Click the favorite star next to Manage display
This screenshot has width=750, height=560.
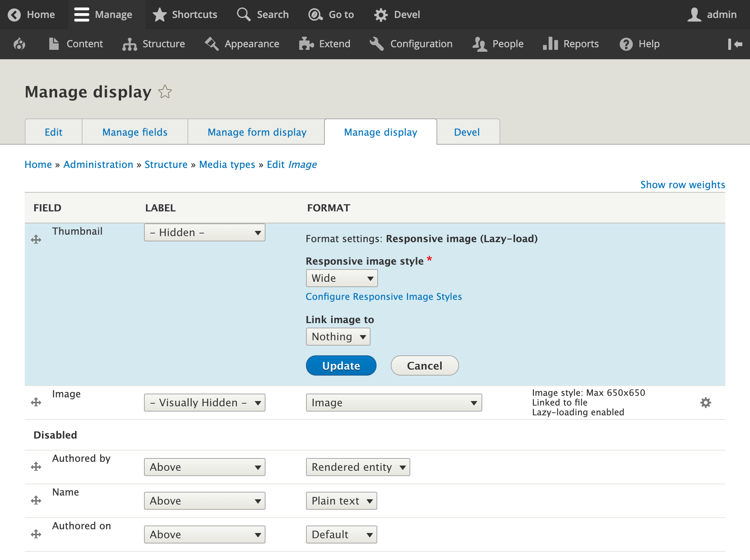[x=165, y=91]
